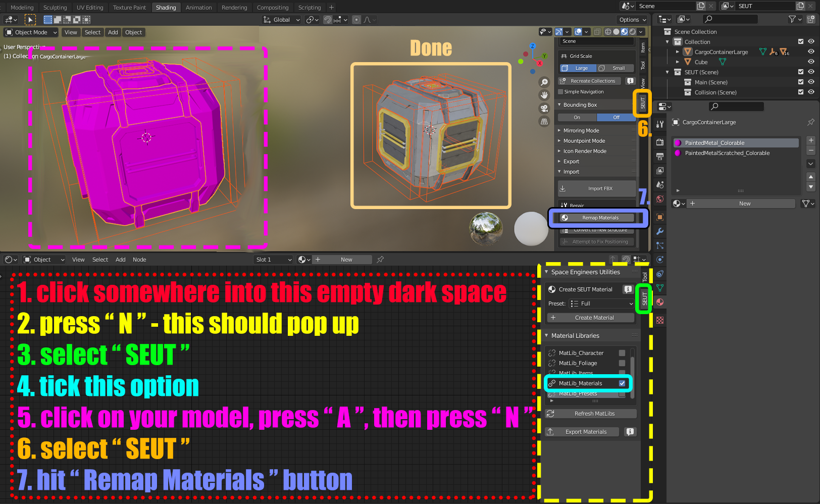
Task: Toggle the pin icon in Properties editor
Action: point(811,122)
